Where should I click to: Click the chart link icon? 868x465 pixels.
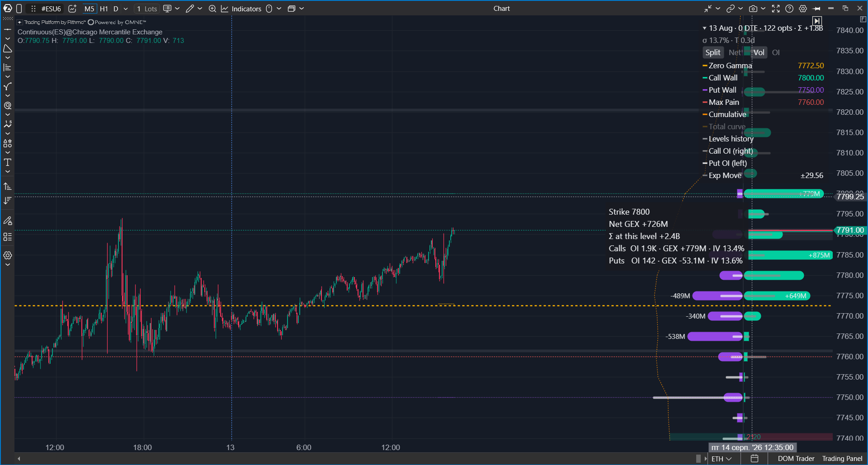click(731, 9)
